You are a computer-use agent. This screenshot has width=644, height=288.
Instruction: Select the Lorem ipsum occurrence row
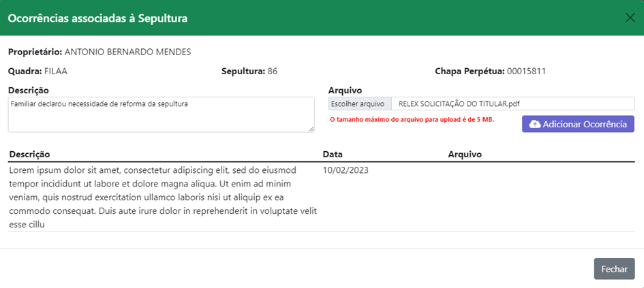click(321, 197)
